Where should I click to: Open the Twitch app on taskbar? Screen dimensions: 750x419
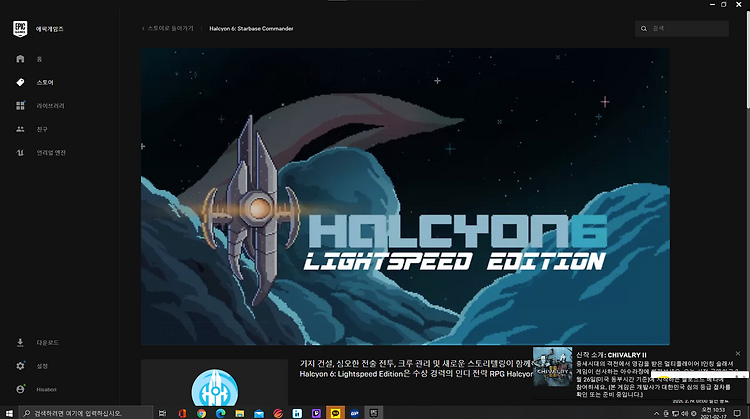316,413
